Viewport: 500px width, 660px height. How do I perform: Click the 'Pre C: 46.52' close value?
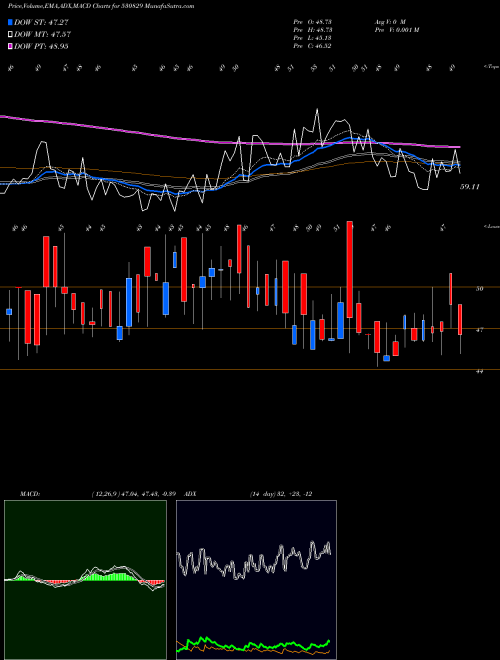click(x=313, y=46)
